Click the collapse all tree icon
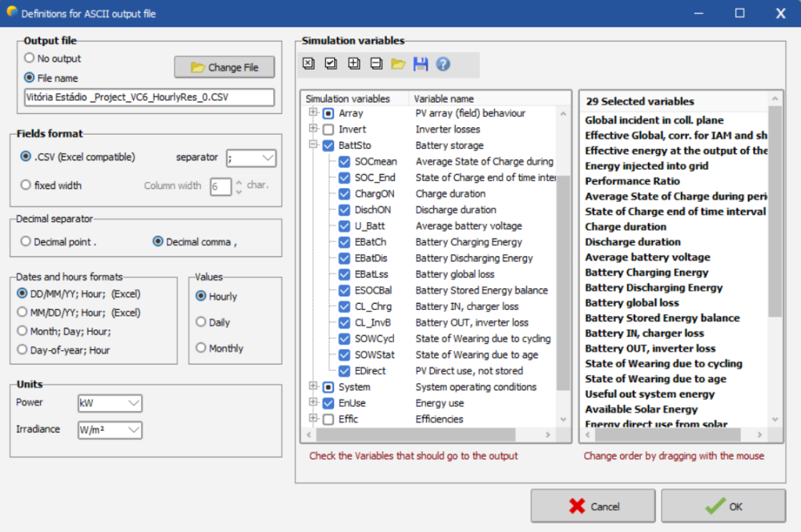Screen dimensions: 801x532 click(x=376, y=64)
